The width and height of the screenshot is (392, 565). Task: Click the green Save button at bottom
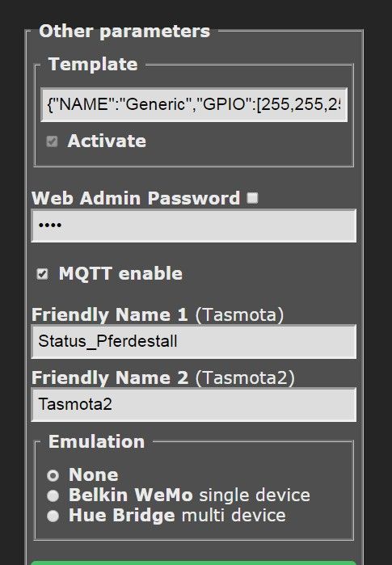coord(194,563)
